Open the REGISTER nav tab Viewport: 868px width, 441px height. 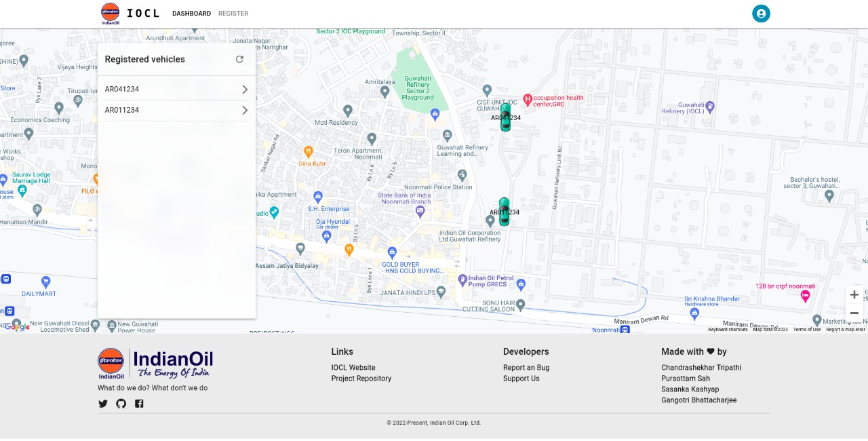(x=233, y=14)
